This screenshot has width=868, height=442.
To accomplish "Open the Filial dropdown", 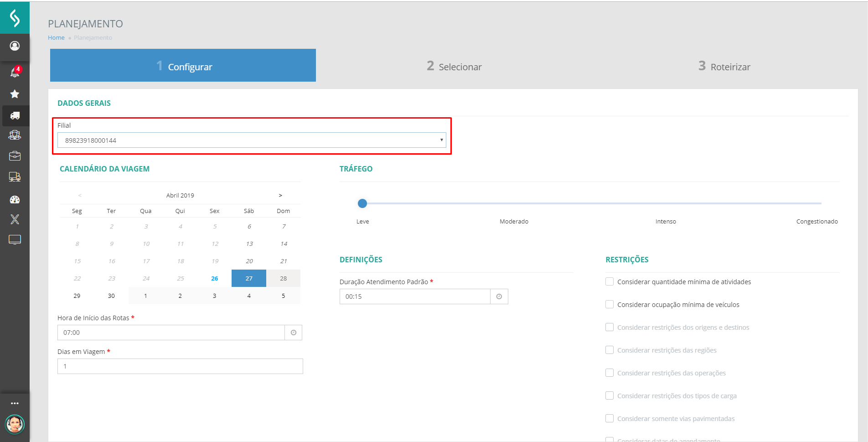I will pos(252,140).
